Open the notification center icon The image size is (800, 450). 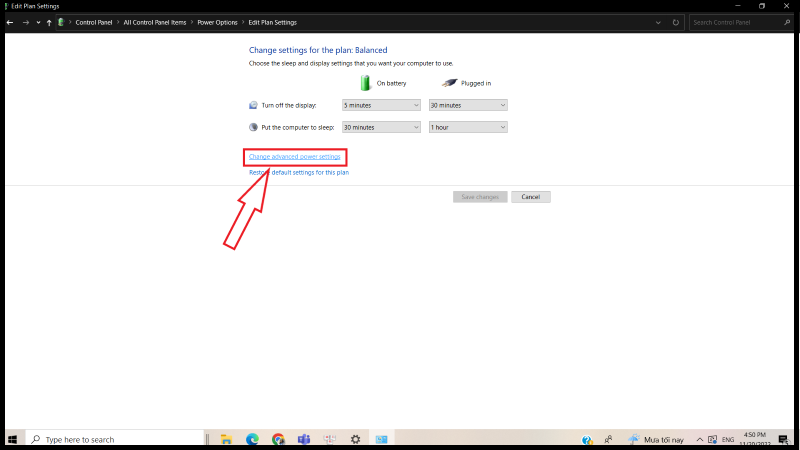click(783, 439)
